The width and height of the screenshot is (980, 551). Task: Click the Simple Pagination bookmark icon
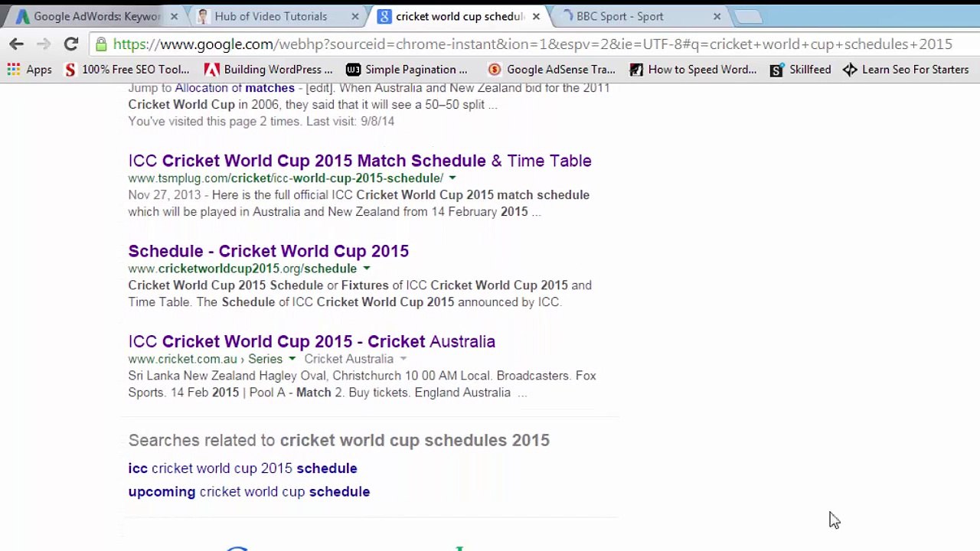(x=353, y=70)
